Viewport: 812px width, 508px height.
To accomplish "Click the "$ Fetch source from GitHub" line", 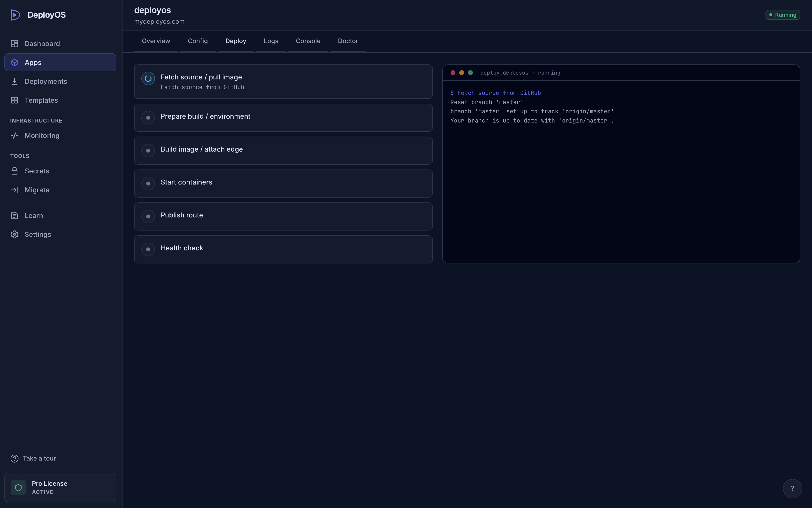I will point(496,93).
